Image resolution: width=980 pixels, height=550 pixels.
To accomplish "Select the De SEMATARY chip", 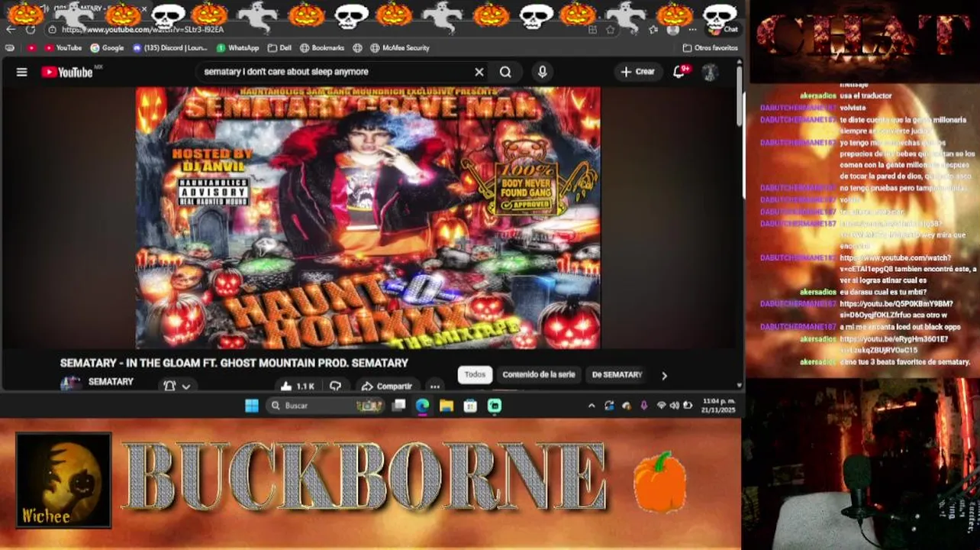I will 617,374.
